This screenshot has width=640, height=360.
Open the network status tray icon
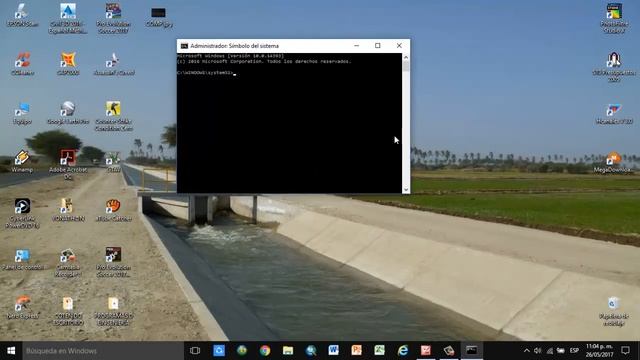[x=550, y=351]
